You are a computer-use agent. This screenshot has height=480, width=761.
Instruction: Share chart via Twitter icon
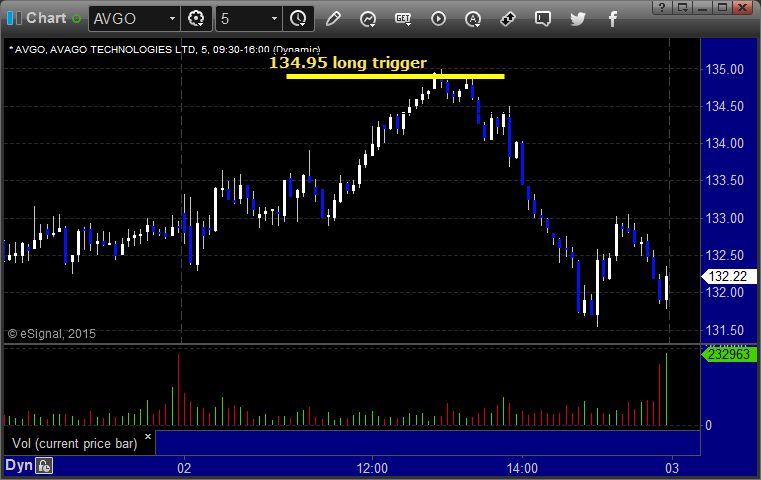[578, 19]
